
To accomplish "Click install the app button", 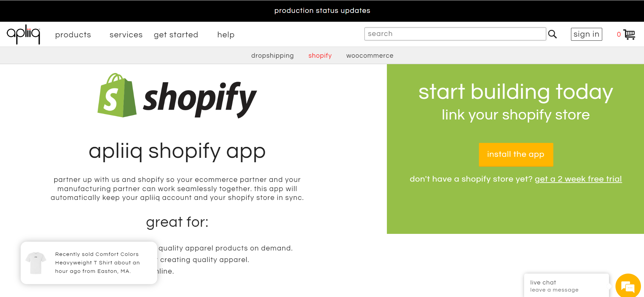I will click(516, 154).
